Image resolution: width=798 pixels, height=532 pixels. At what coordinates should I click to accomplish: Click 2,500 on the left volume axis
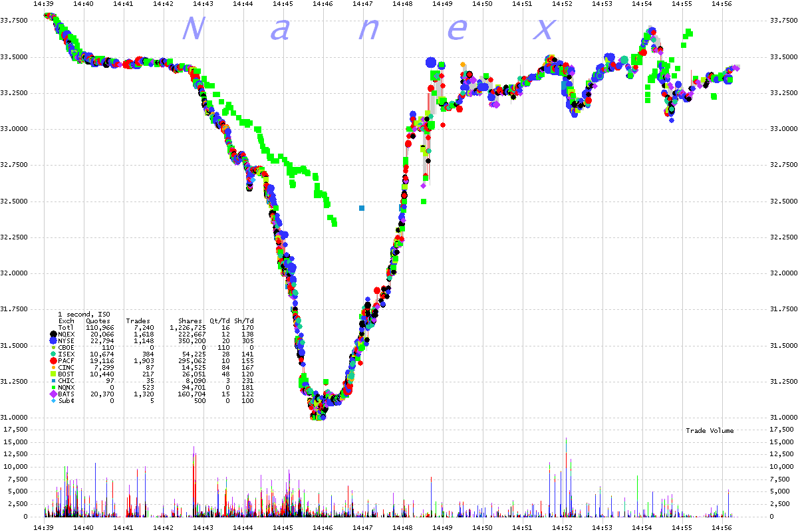coord(19,504)
